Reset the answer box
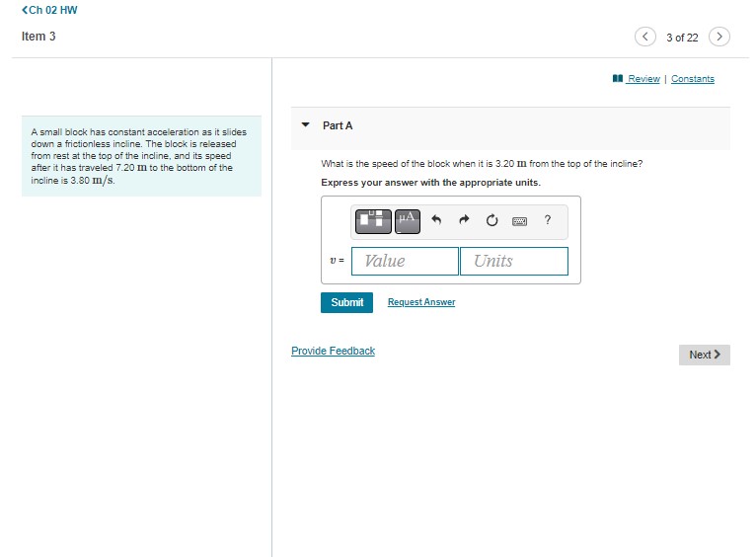Image resolution: width=756 pixels, height=557 pixels. (x=491, y=220)
